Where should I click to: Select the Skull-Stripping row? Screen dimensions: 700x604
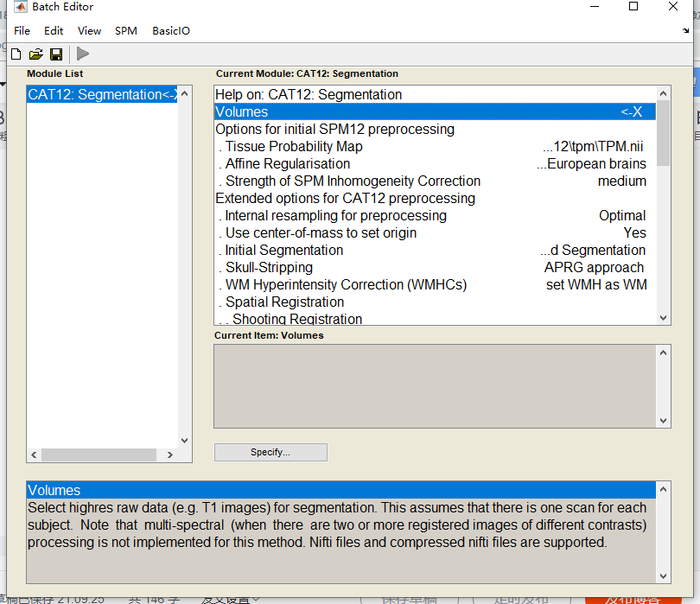click(436, 267)
